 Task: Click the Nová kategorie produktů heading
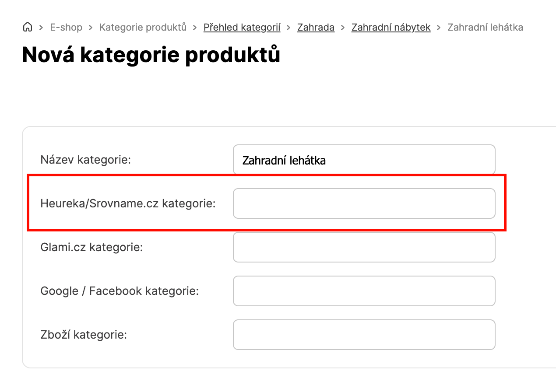tap(151, 55)
